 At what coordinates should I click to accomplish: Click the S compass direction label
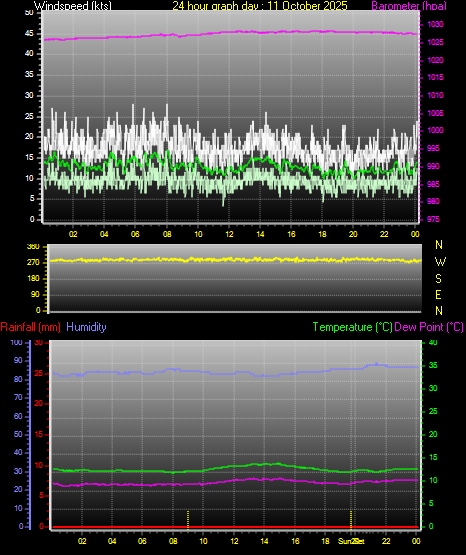(438, 279)
